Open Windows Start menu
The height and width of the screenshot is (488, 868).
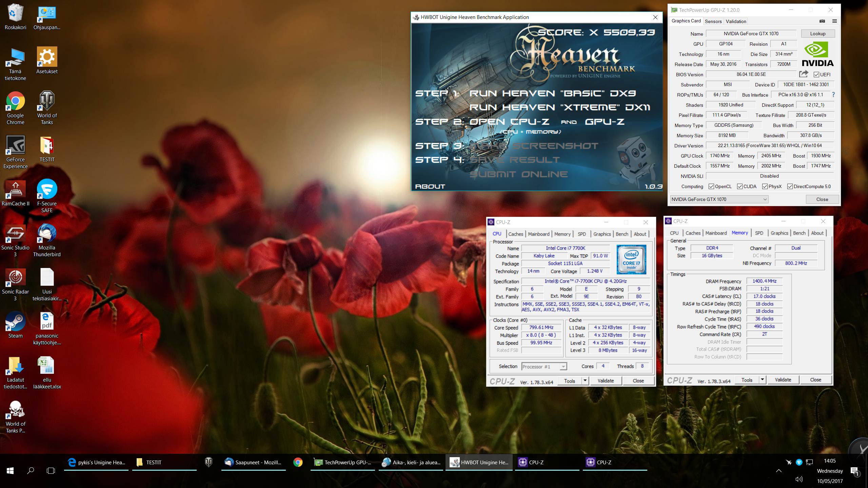(x=10, y=471)
